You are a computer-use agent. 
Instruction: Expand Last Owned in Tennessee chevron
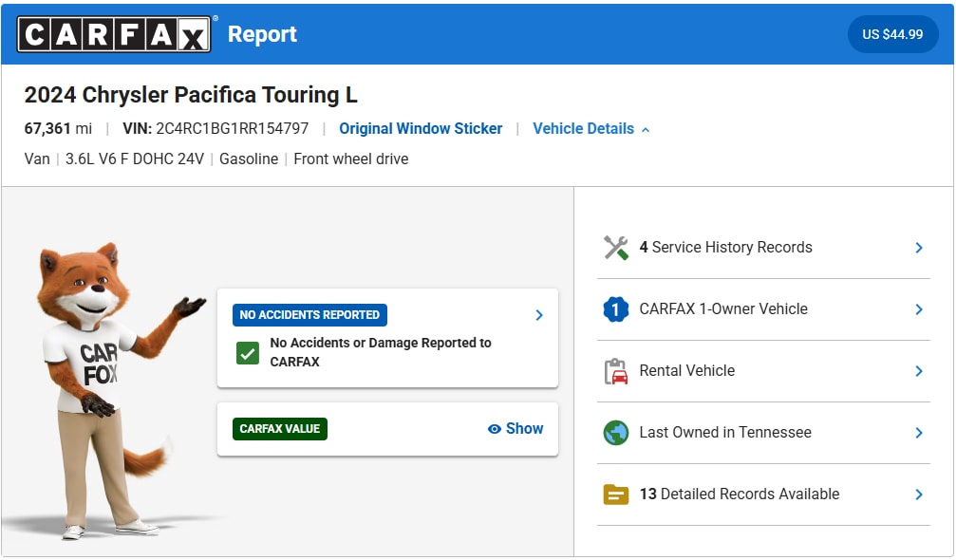coord(919,433)
